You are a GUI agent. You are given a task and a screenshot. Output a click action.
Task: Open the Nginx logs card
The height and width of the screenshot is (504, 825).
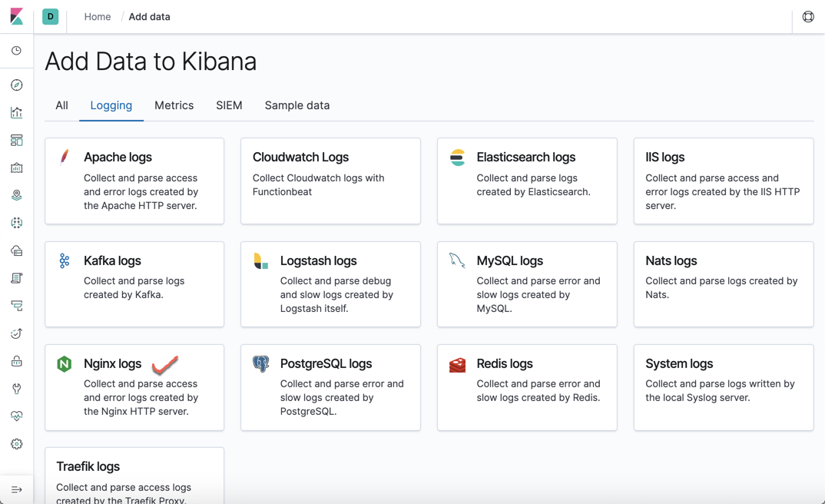(x=134, y=387)
